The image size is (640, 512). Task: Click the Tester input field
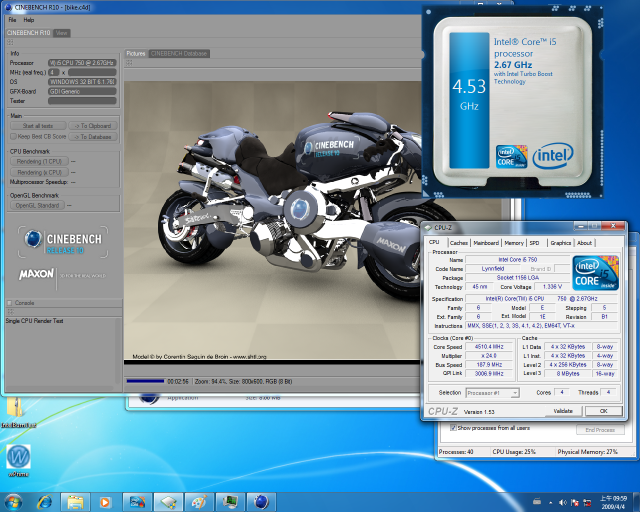click(x=82, y=101)
